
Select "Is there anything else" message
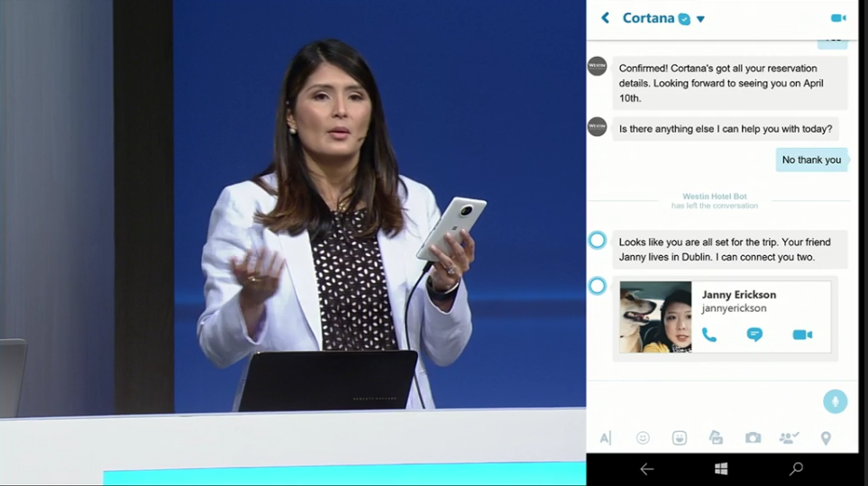[x=726, y=129]
